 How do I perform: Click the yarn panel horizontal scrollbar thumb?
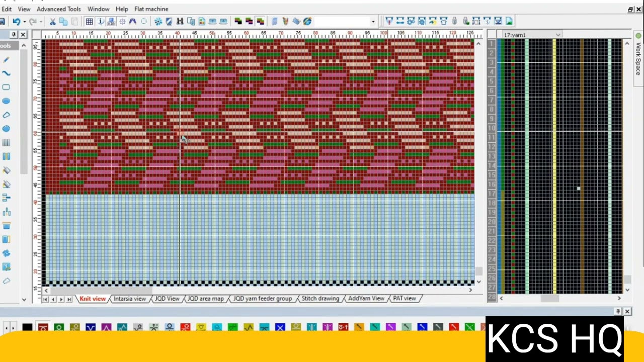tap(549, 298)
